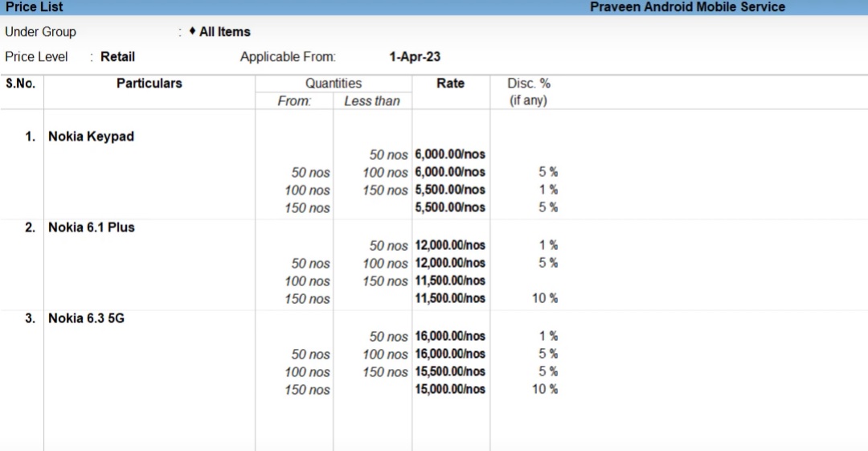Click Nokia Keypad 6,000.00/nos rate with 5 % discount
Viewport: 868px width, 451px height.
coord(450,172)
